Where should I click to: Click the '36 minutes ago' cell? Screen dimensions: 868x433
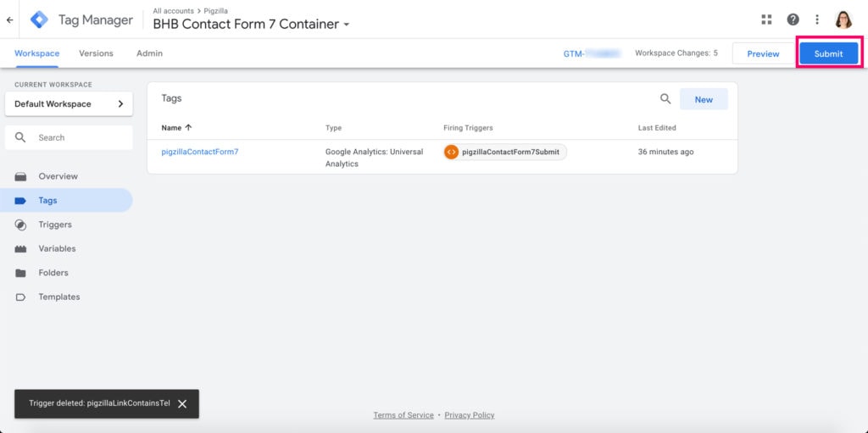tap(666, 152)
